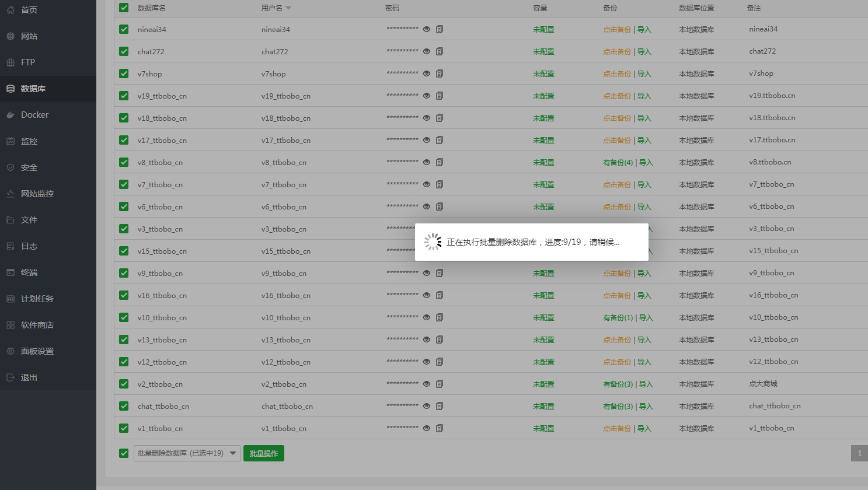Copy v13_ttbobo_cn password
Image resolution: width=868 pixels, height=490 pixels.
point(440,339)
